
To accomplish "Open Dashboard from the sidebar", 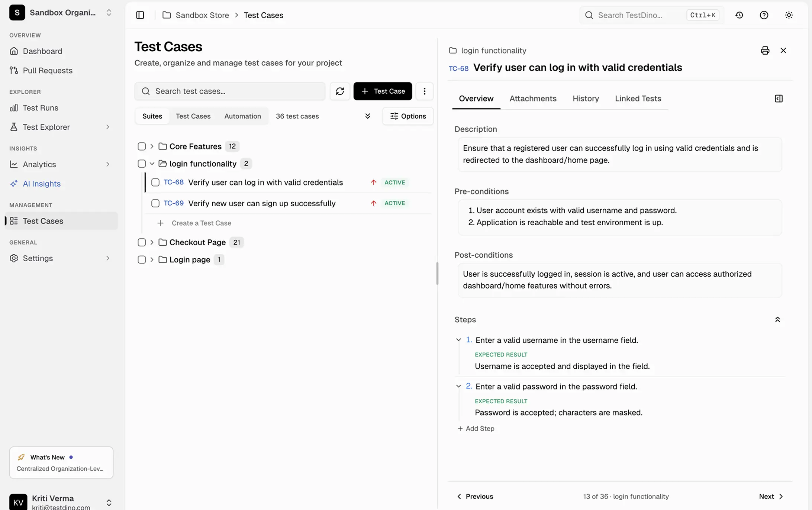I will point(61,51).
